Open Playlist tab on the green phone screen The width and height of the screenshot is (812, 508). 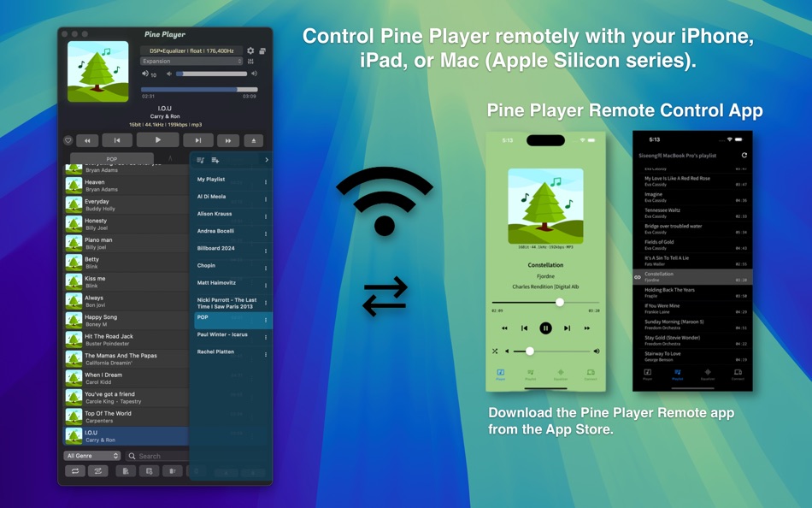click(x=530, y=375)
